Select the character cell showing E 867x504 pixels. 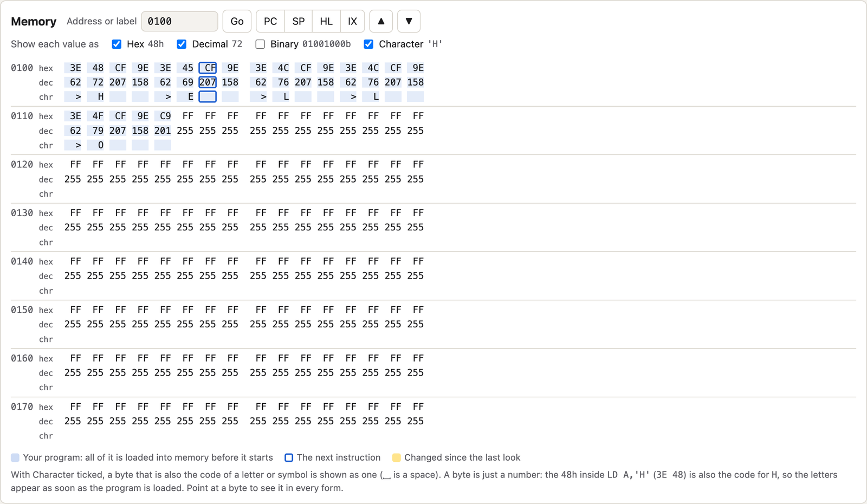coord(185,96)
